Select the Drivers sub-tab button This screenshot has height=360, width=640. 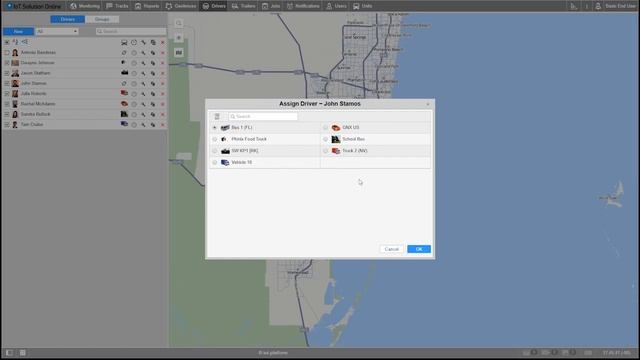tap(68, 19)
